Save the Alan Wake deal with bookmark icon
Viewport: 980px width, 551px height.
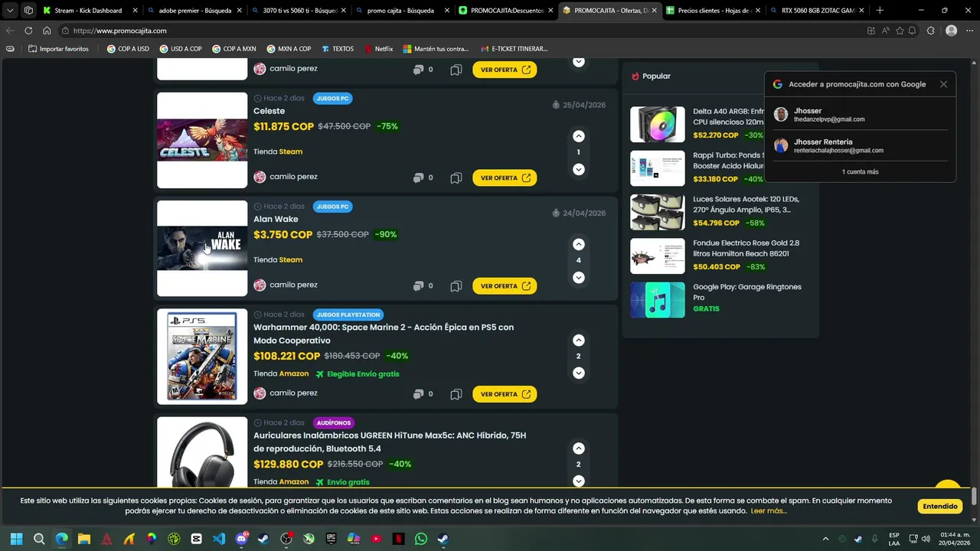tap(456, 285)
